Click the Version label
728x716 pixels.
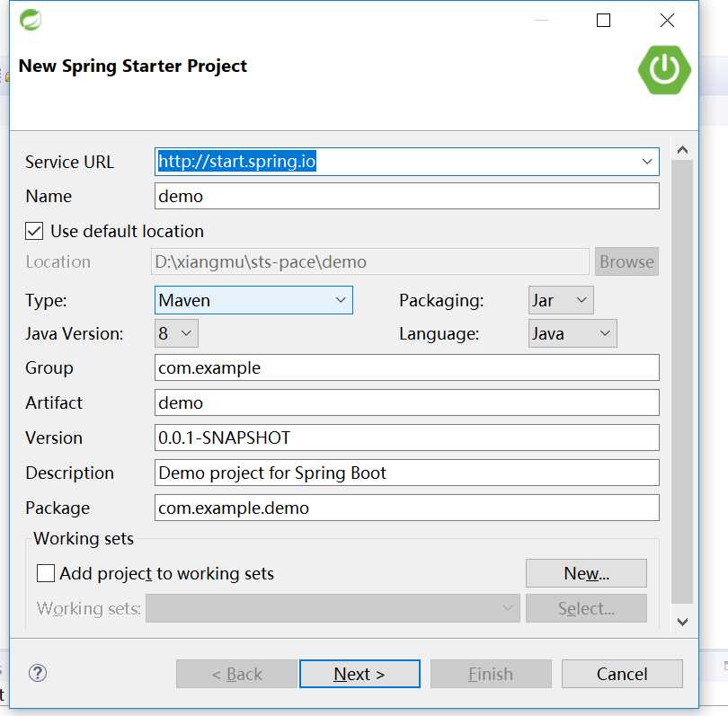coord(54,438)
